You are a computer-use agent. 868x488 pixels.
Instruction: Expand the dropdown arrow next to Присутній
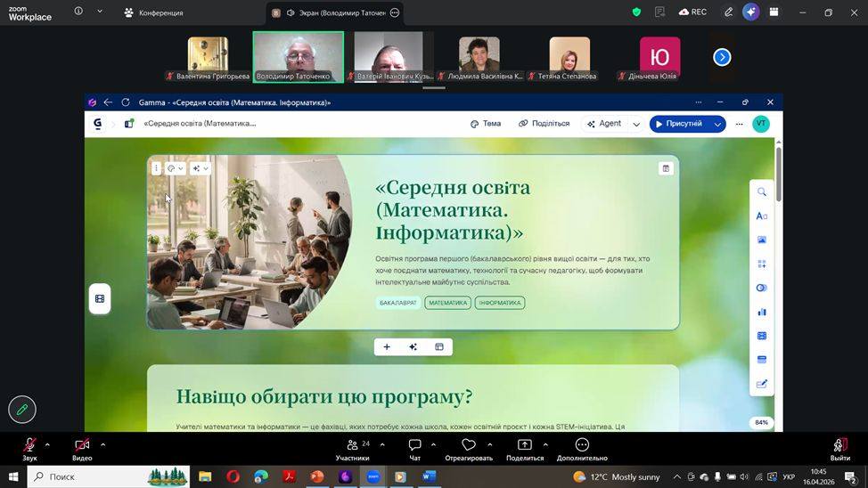click(x=717, y=125)
